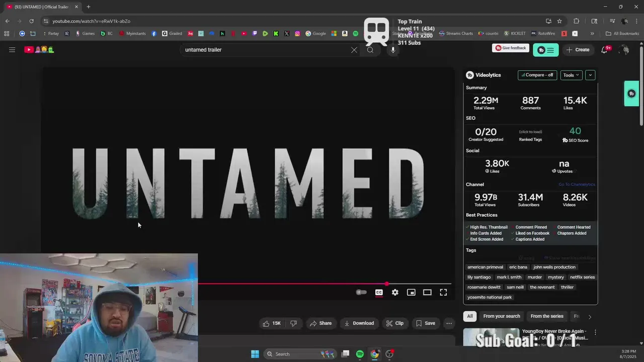Click the 40 SEO Score value

(575, 131)
